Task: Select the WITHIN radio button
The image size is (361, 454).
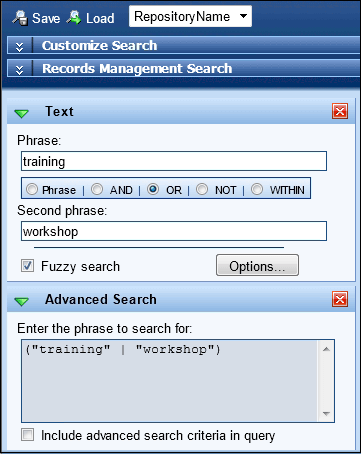Action: (257, 189)
